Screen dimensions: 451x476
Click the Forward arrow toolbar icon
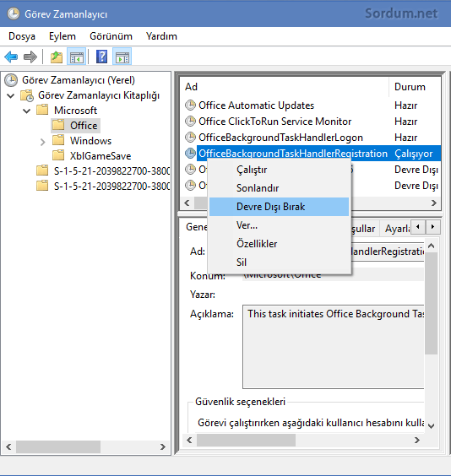[x=30, y=57]
